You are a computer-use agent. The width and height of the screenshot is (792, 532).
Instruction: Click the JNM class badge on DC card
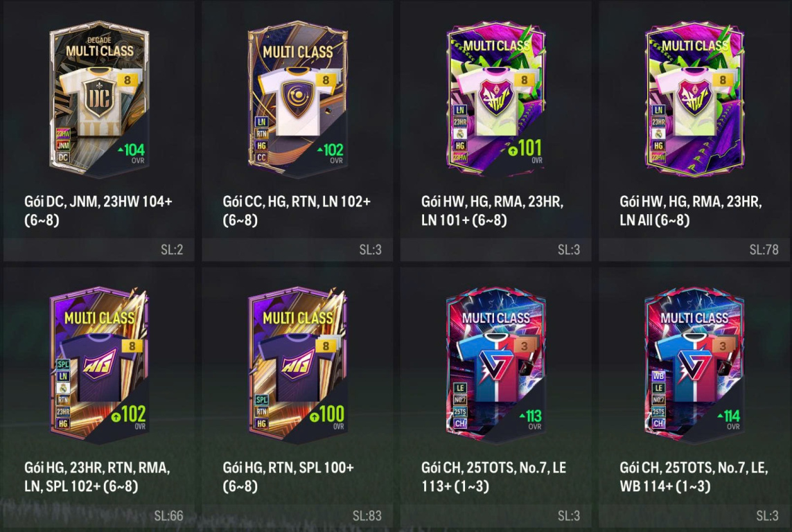point(63,146)
